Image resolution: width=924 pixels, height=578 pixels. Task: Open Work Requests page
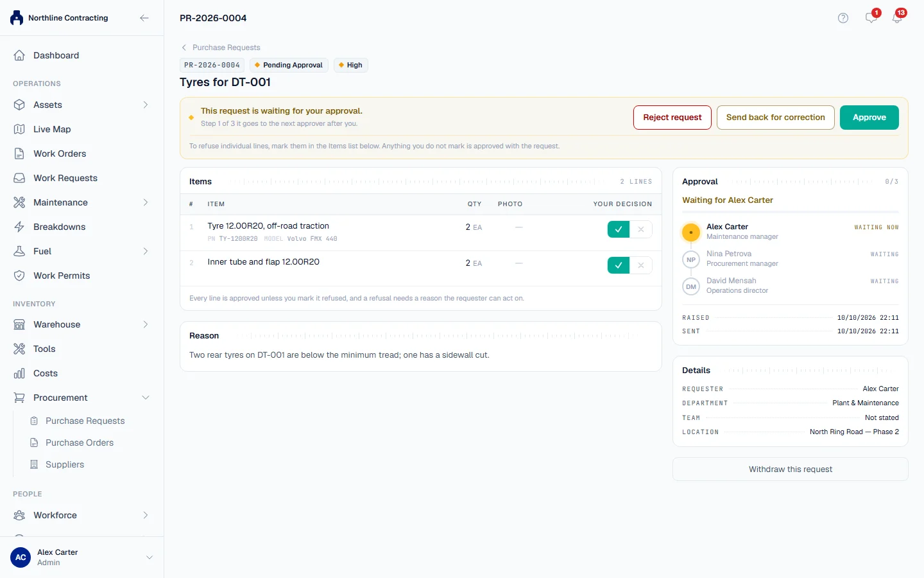81,178
